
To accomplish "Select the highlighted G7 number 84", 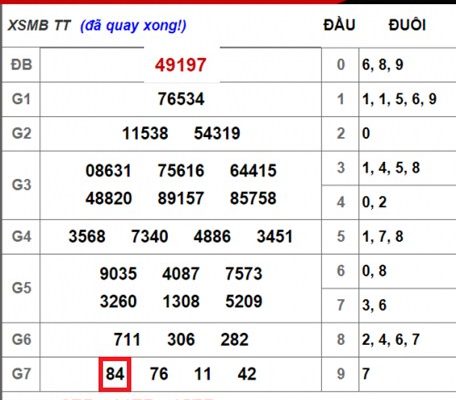I will [x=115, y=374].
